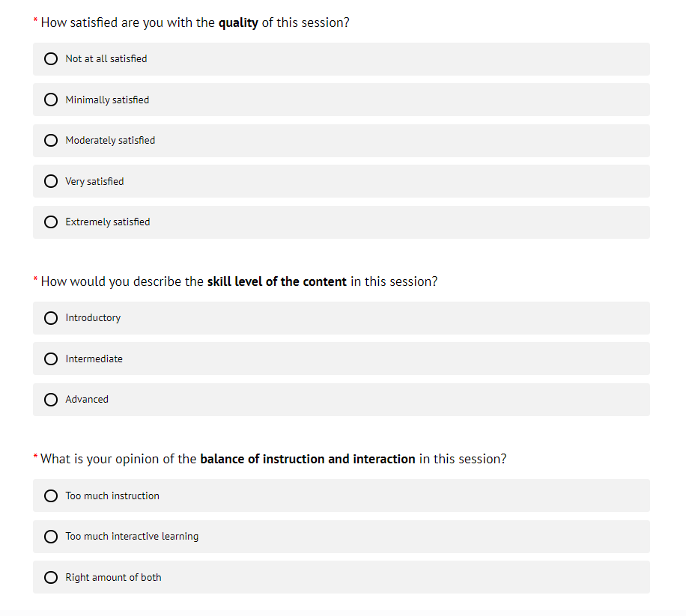
Task: Select the "Intermediate" skill level option
Action: 51,359
